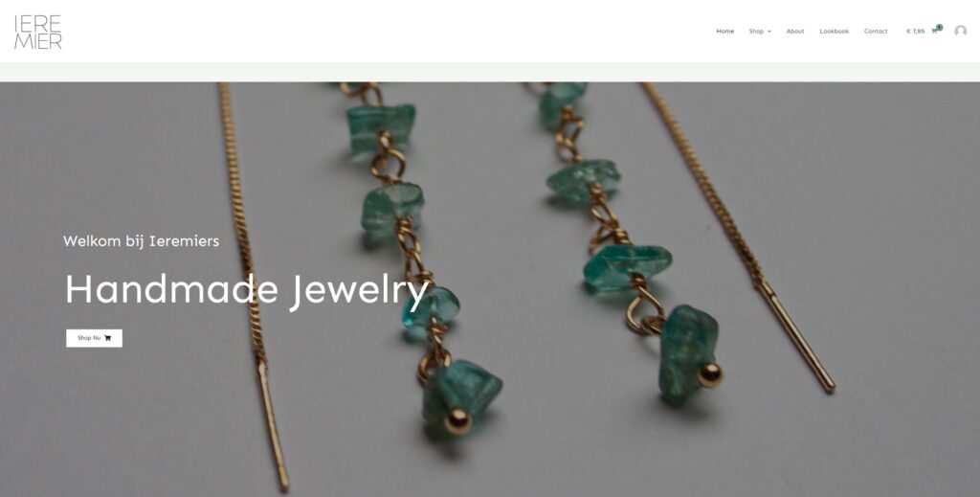
Task: Open the shopping cart icon
Action: pyautogui.click(x=934, y=32)
